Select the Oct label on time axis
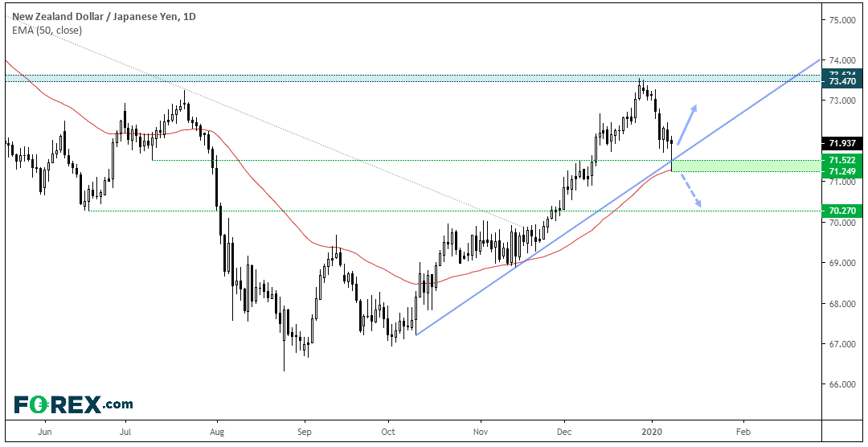This screenshot has width=868, height=447. [x=389, y=430]
